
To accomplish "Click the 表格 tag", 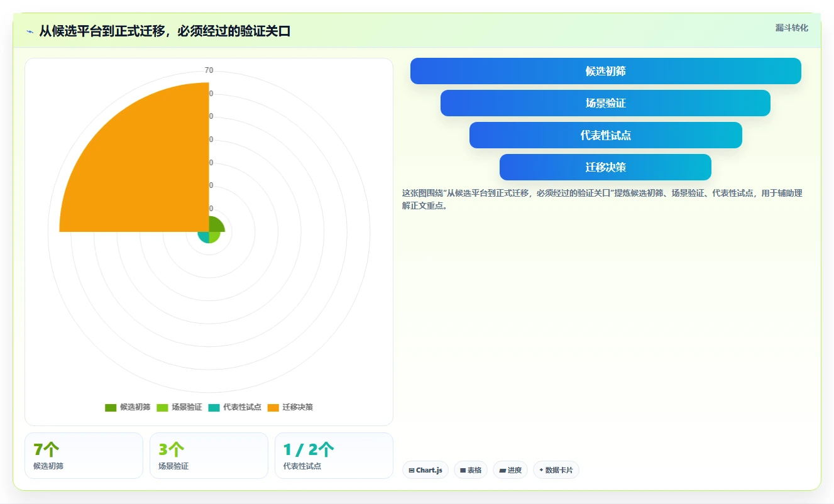I will coord(471,470).
